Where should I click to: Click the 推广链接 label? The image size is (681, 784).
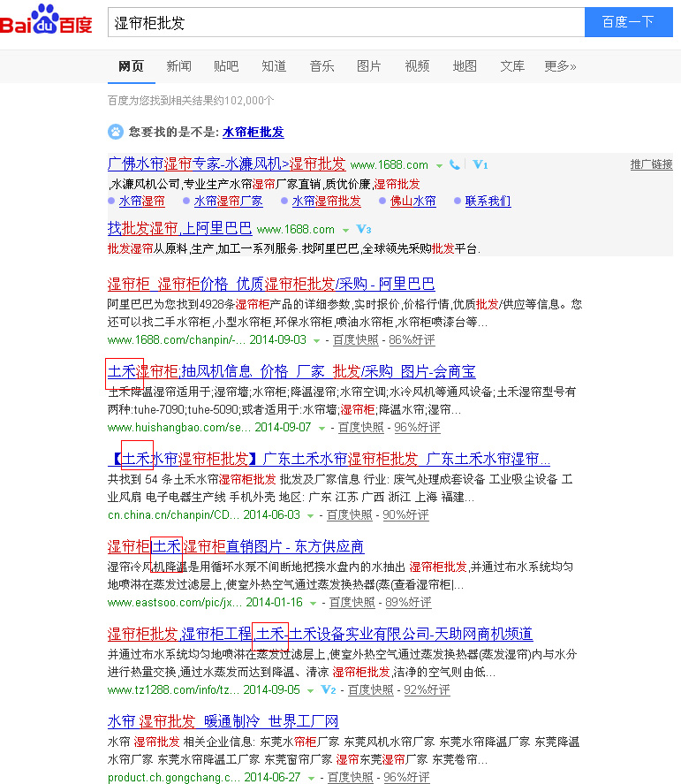652,164
